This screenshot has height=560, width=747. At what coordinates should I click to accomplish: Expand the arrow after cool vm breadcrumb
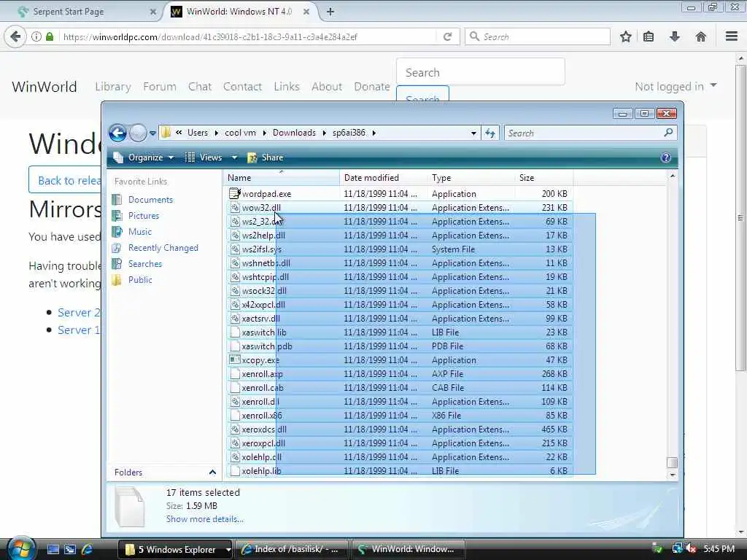pos(264,133)
